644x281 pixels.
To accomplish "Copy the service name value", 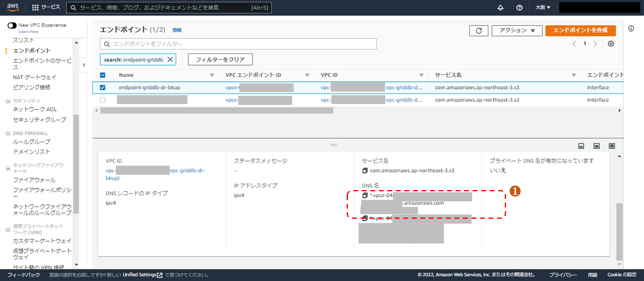I will click(x=365, y=171).
